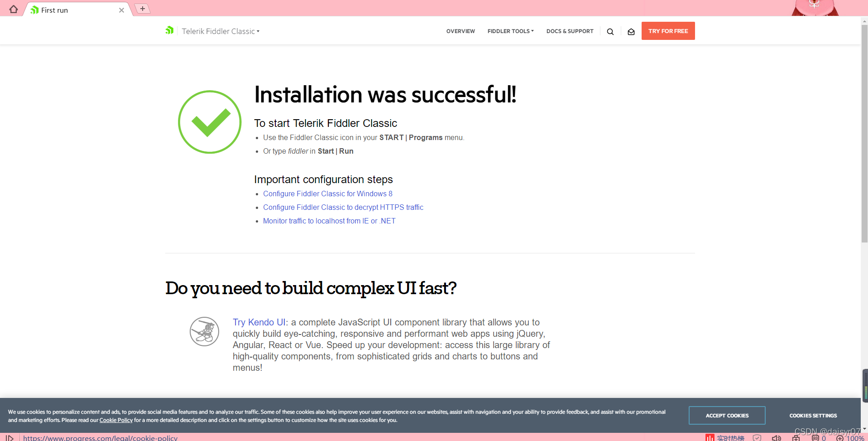Click the shield security icon in status bar
The width and height of the screenshot is (868, 441).
pos(757,438)
